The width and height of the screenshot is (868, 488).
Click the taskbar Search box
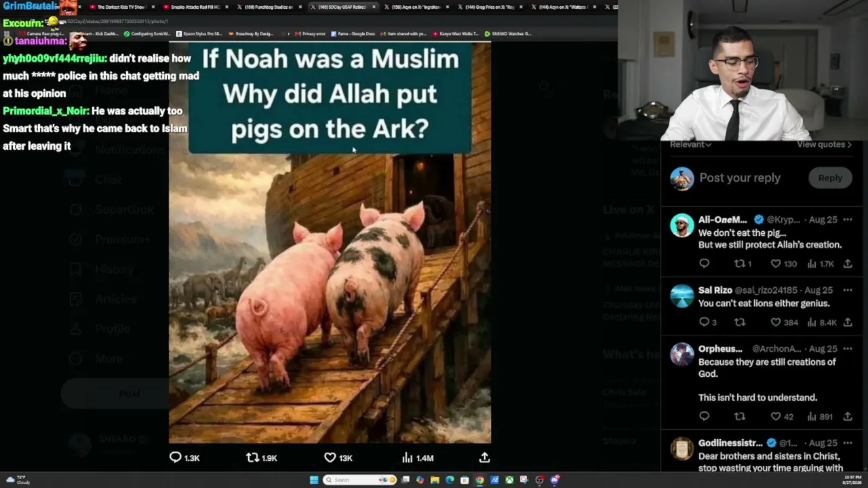click(360, 480)
